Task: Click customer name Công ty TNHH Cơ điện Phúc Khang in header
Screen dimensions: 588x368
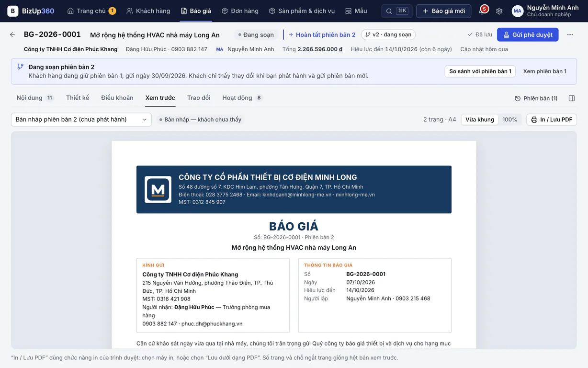Action: pos(71,49)
